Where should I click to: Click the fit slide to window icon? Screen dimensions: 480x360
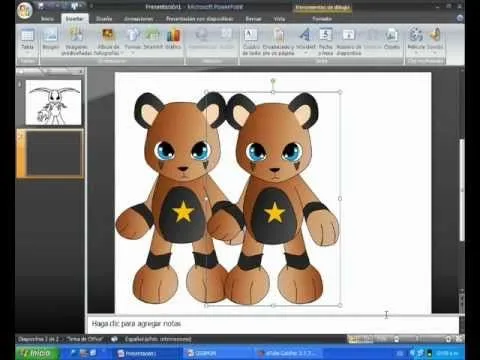tap(459, 339)
